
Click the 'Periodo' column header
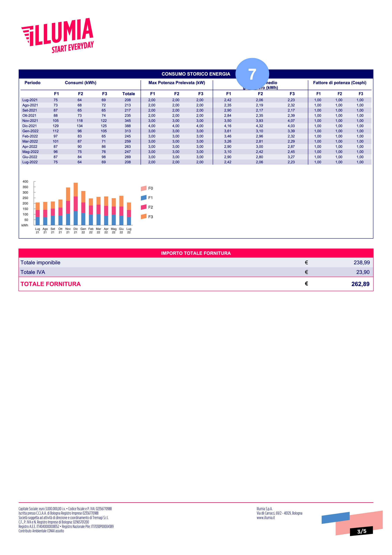[32, 83]
